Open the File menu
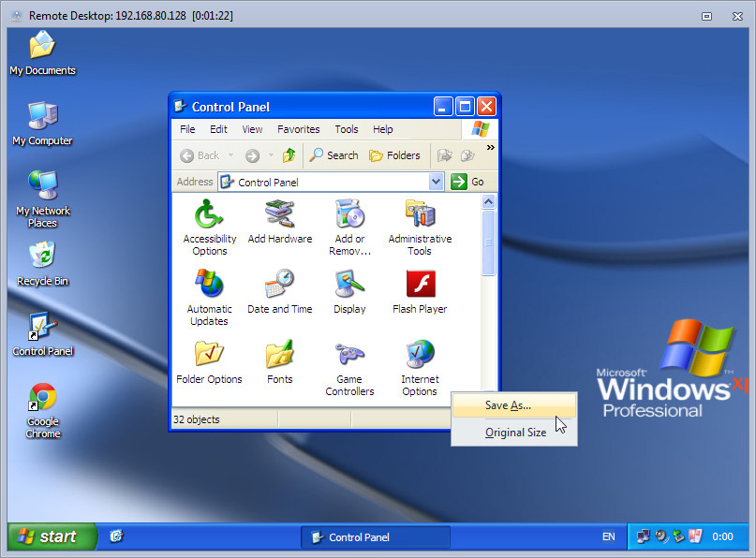Viewport: 756px width, 558px height. click(x=187, y=129)
